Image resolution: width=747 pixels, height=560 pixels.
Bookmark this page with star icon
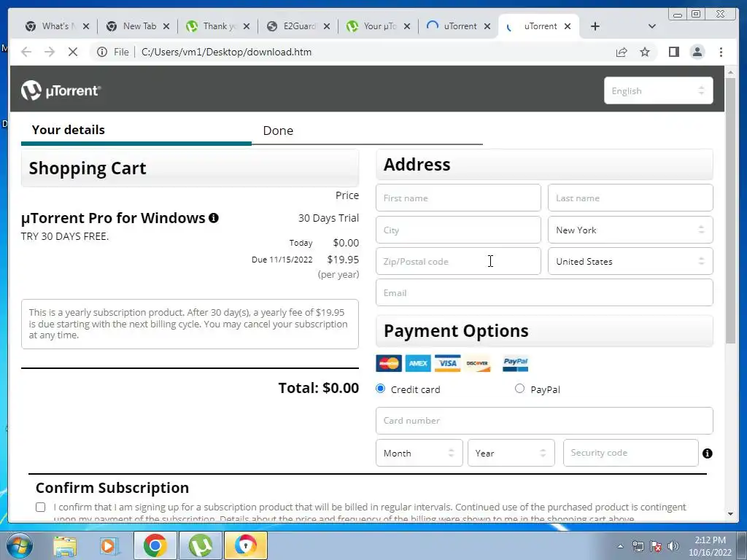coord(645,52)
